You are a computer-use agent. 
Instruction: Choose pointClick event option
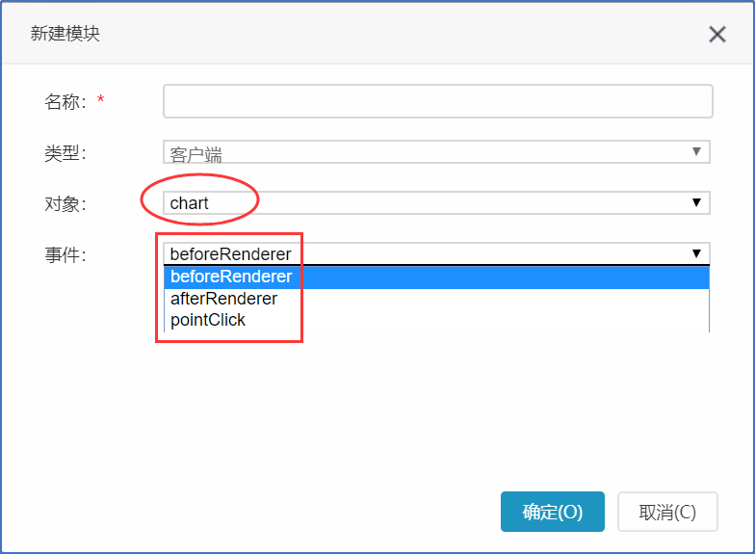[436, 320]
